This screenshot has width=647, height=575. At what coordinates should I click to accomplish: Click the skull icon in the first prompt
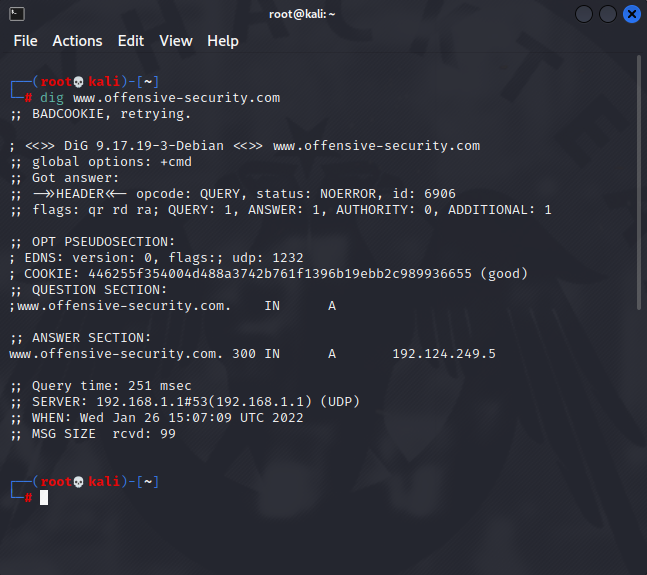(78, 82)
